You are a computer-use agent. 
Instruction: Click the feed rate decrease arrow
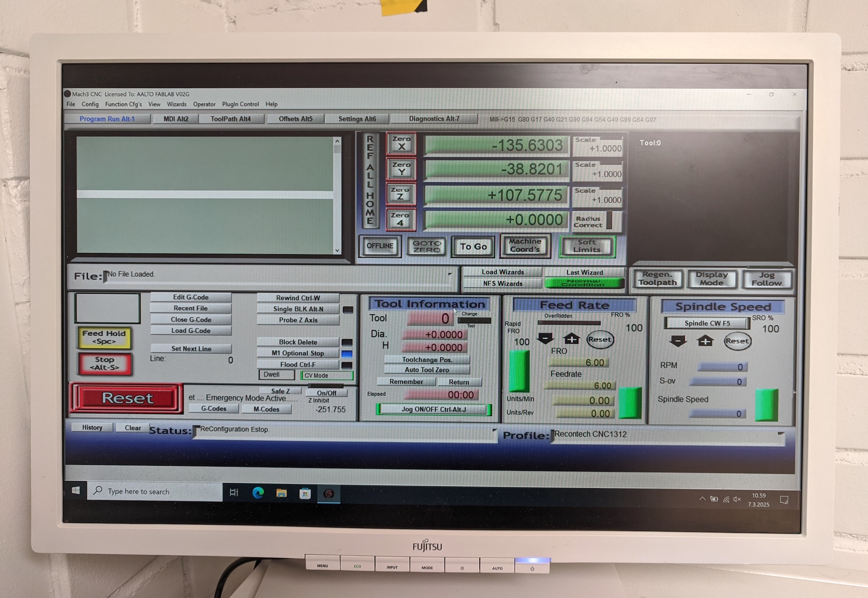coord(545,339)
